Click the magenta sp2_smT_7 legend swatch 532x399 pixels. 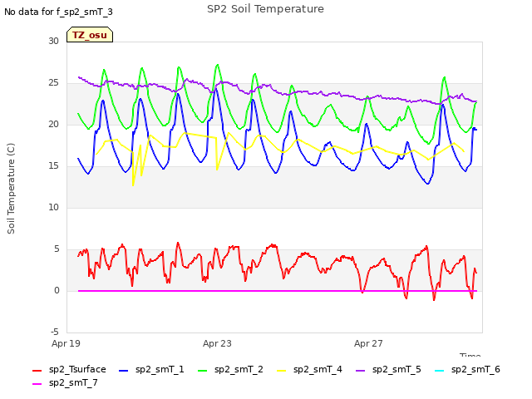coord(37,384)
